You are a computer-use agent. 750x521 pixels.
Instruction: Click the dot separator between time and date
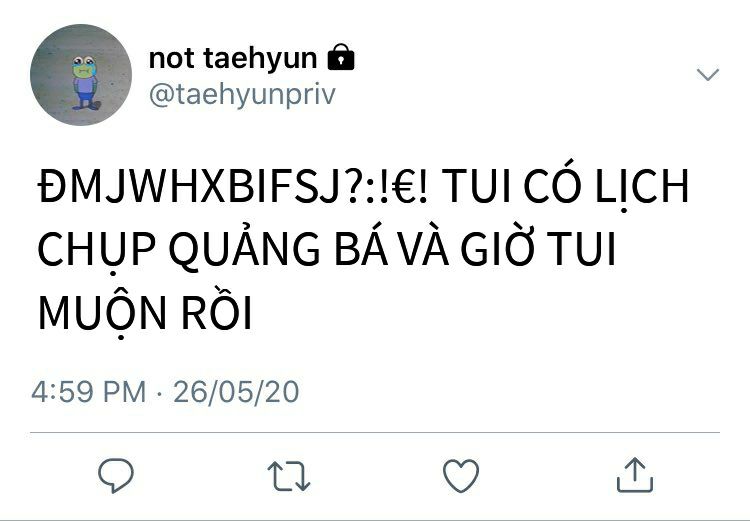coord(159,393)
